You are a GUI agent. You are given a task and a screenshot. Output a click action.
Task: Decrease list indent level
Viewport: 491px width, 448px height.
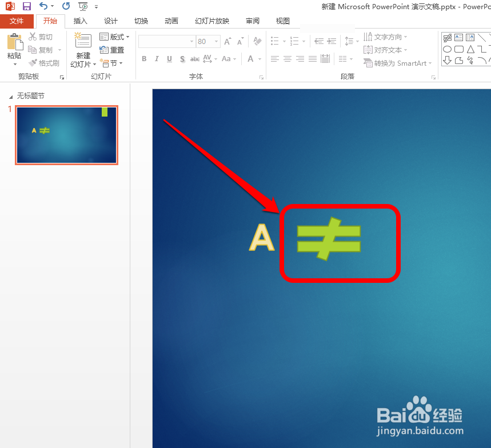(319, 41)
